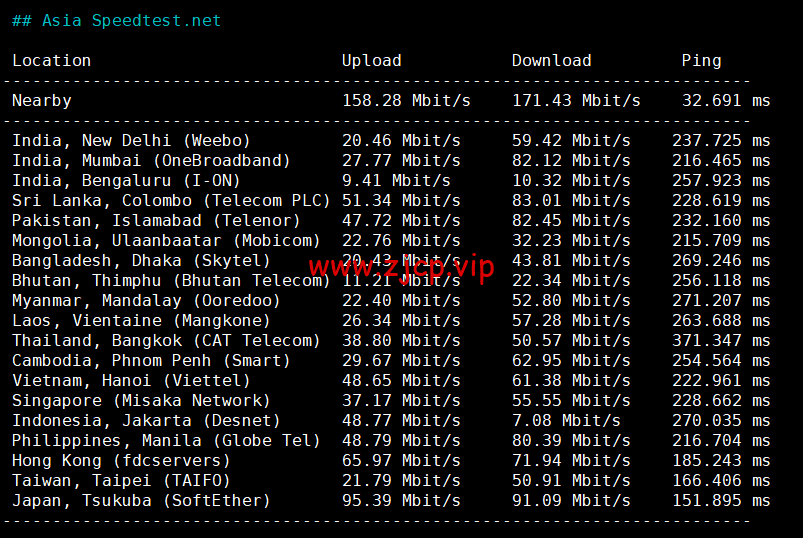Select 'India, Bengaluru (I-ON)' location
Viewport: 803px width, 538px height.
click(126, 180)
